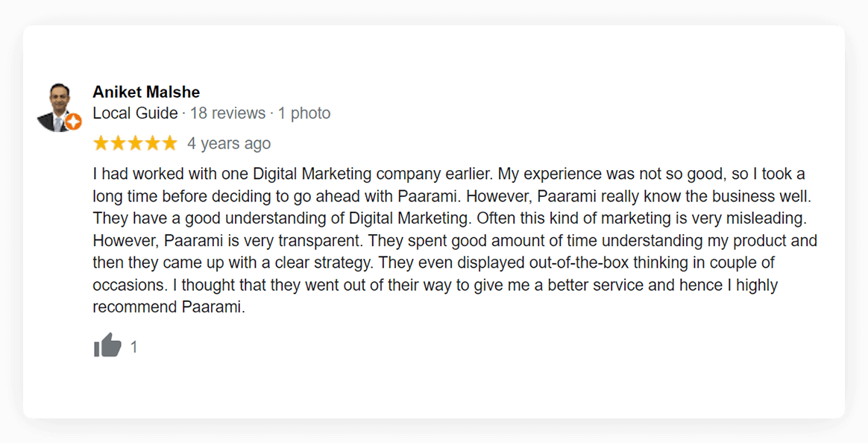This screenshot has width=868, height=443.
Task: Click the fourth rating star
Action: [152, 143]
